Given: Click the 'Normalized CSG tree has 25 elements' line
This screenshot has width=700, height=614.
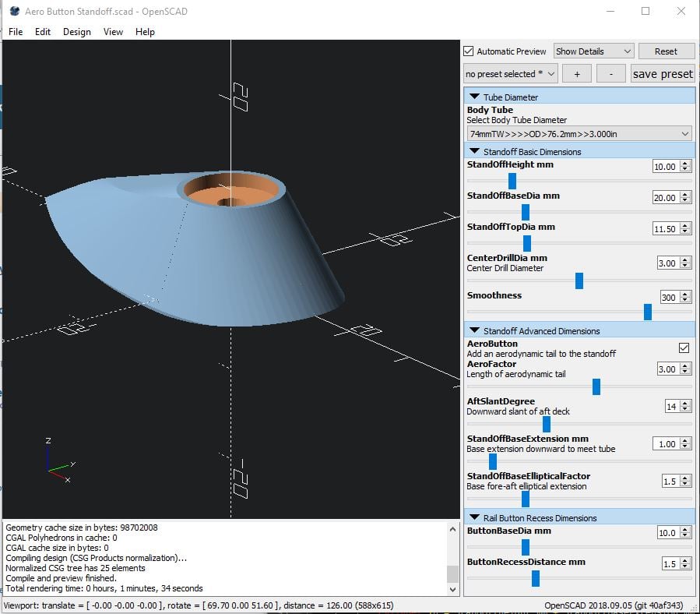Looking at the screenshot, I should pos(76,568).
